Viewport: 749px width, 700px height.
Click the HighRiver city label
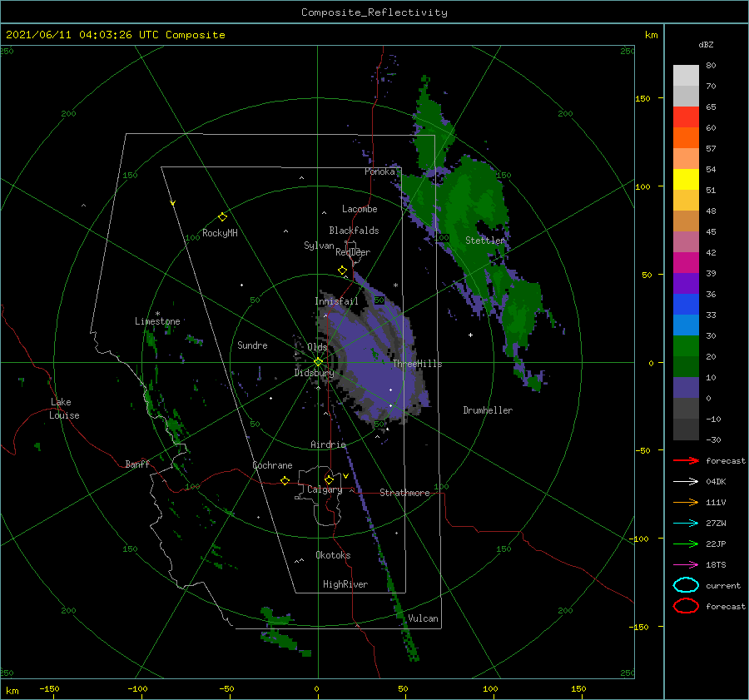pyautogui.click(x=345, y=584)
